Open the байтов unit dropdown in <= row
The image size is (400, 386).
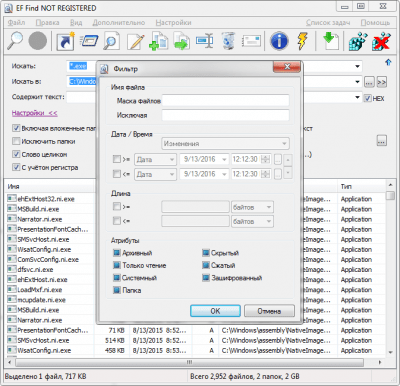point(252,221)
